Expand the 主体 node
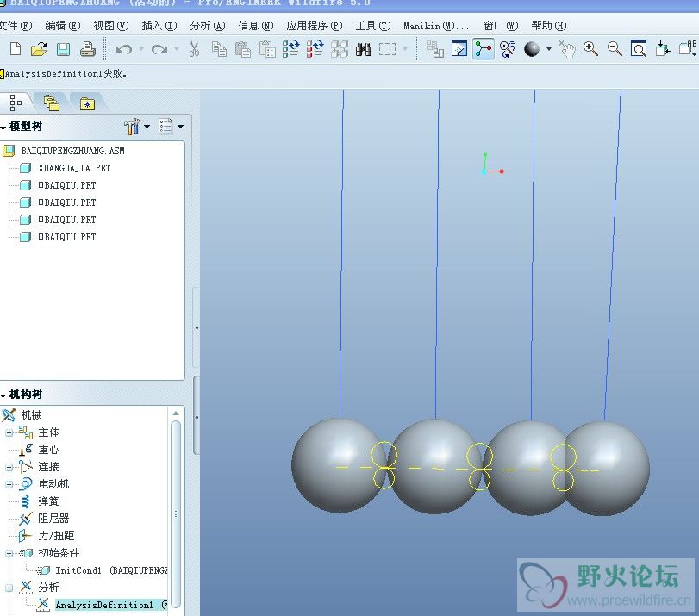This screenshot has height=616, width=699. [9, 432]
